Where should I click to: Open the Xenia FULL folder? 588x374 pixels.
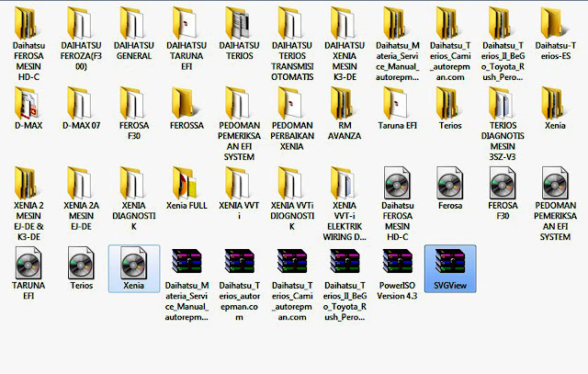187,188
